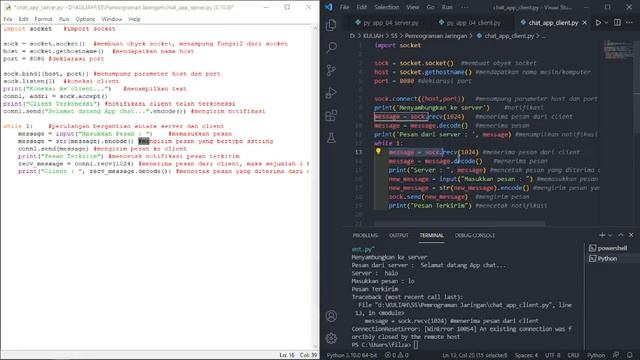Click Python 3.10.0 64-bit interpreter selector
The width and height of the screenshot is (640, 360).
(x=352, y=355)
